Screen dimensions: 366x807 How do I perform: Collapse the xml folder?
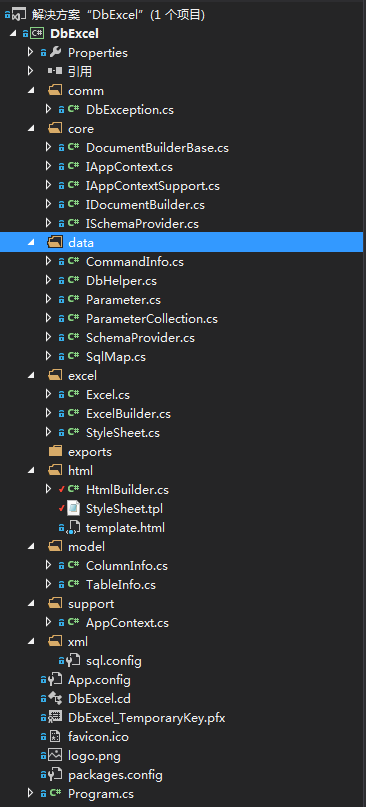[30, 641]
